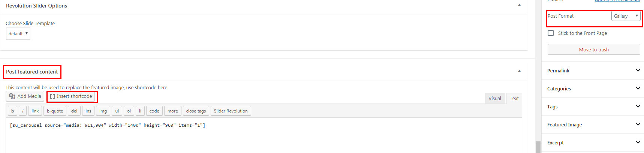The width and height of the screenshot is (644, 153).
Task: Collapse the Post featured content box
Action: (x=519, y=71)
